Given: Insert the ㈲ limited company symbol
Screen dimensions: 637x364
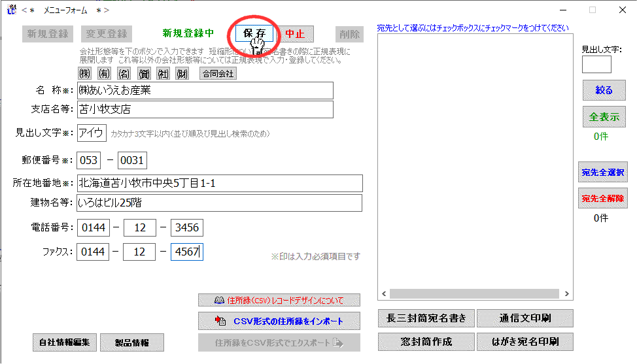Looking at the screenshot, I should tap(103, 74).
